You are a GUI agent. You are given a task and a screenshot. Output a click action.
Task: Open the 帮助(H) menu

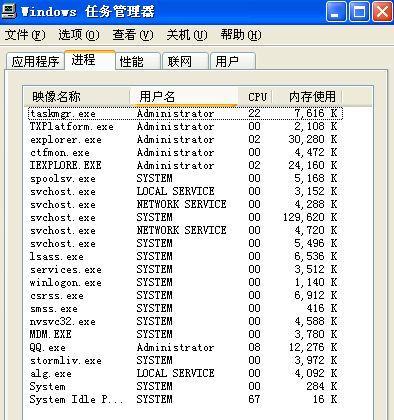point(241,35)
